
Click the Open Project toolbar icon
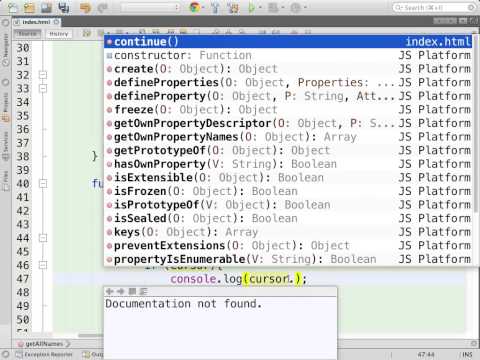47,7
